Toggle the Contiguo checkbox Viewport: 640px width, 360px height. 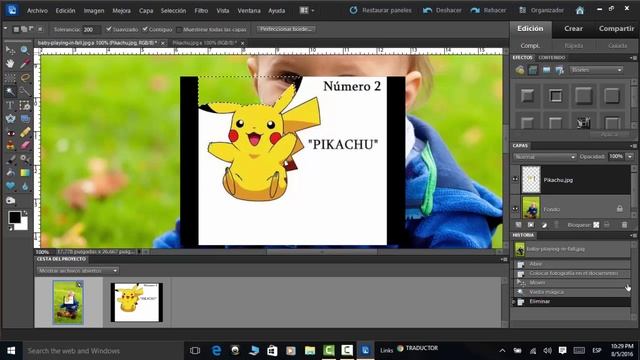tap(145, 29)
